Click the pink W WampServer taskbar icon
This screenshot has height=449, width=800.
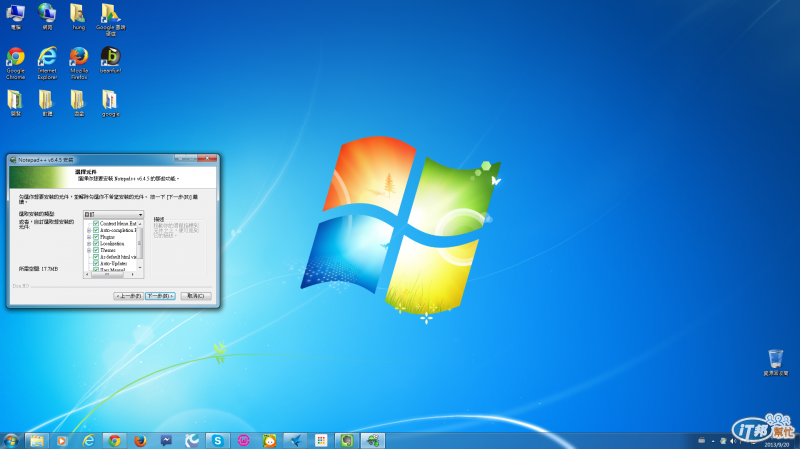pos(243,440)
